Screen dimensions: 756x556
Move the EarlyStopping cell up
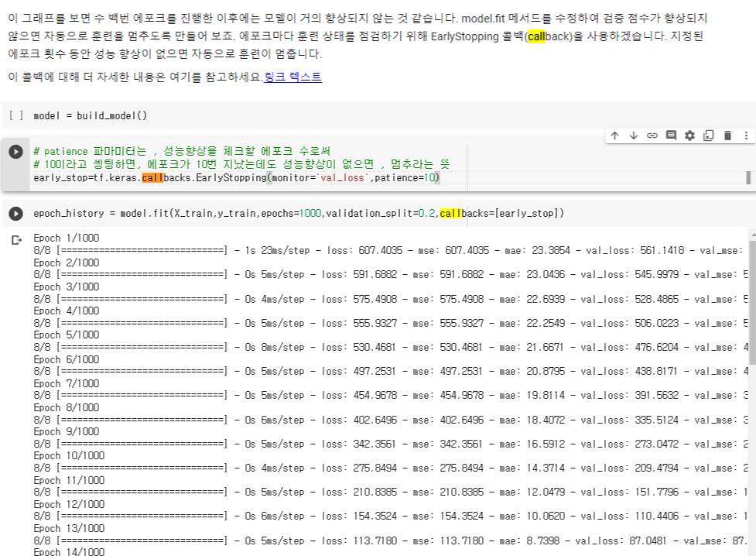614,136
